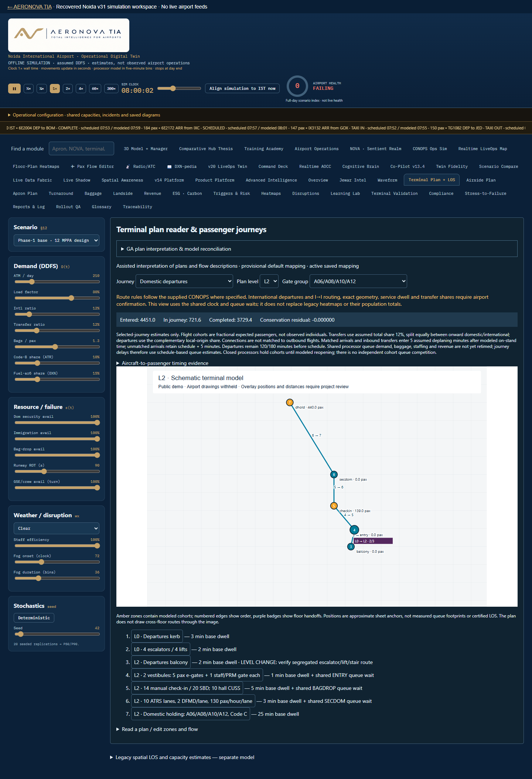Select node 4 entry on the schematic

coord(354,530)
